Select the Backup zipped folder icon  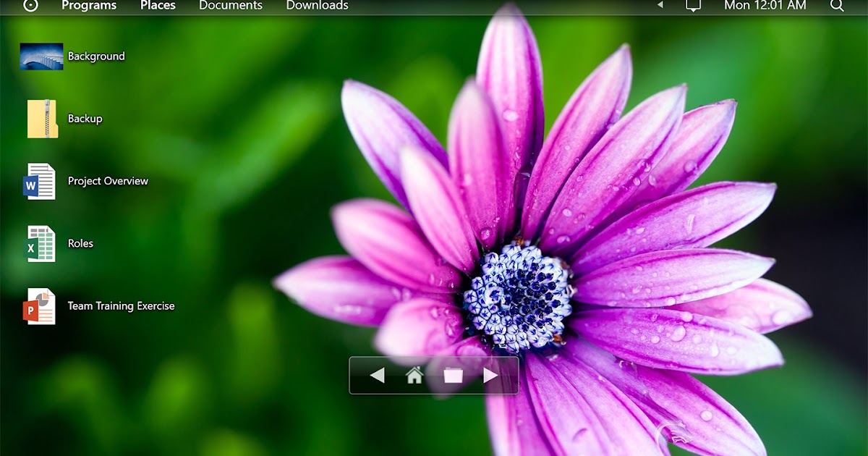(42, 119)
